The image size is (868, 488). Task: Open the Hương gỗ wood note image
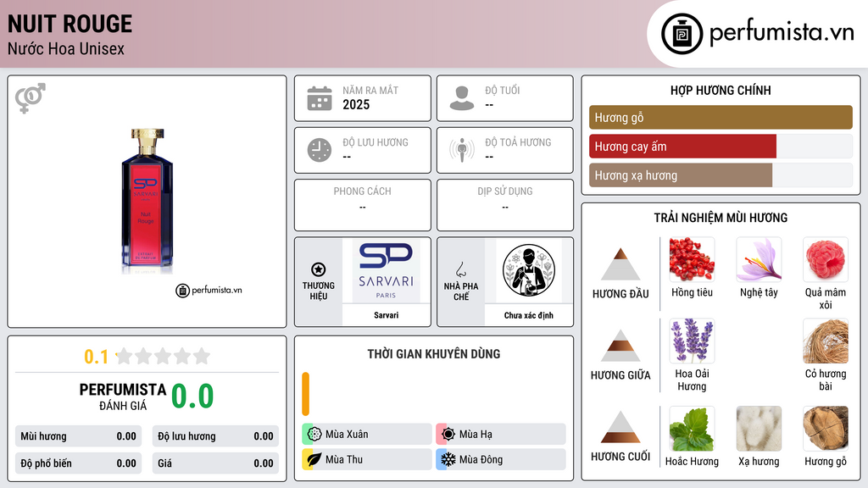826,429
